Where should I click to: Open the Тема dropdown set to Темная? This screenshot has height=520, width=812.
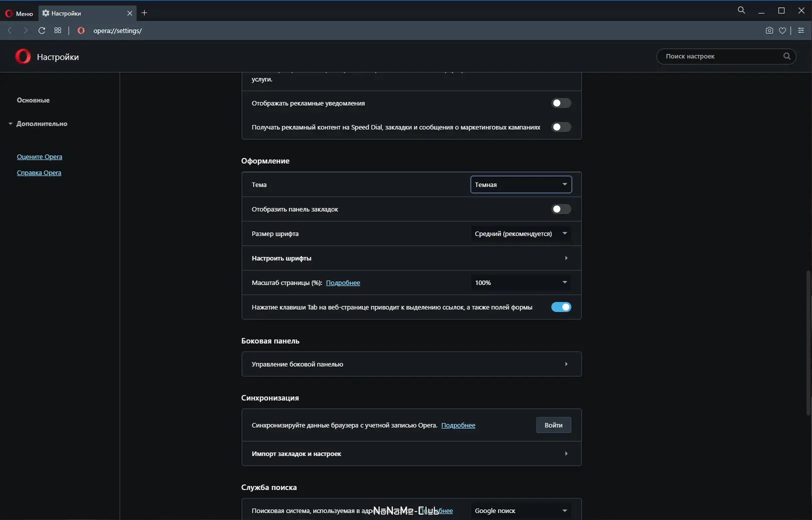point(521,184)
